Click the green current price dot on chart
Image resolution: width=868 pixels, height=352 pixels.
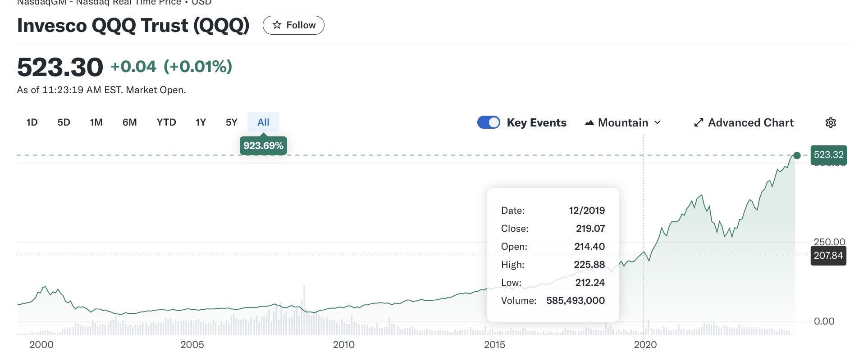(797, 155)
